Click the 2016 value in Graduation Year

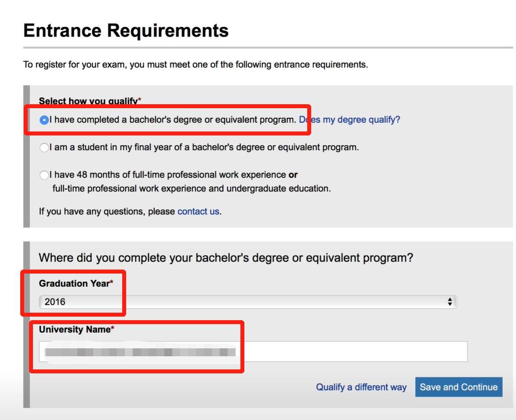tap(55, 302)
